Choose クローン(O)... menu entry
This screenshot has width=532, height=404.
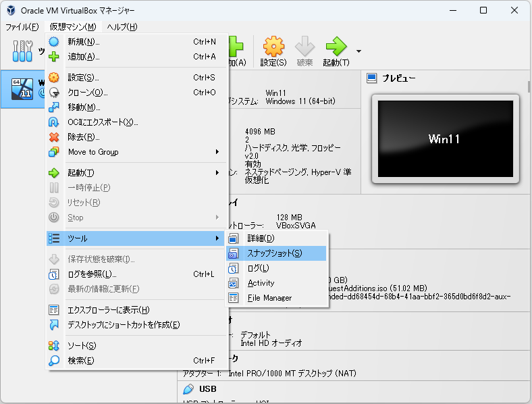point(135,93)
